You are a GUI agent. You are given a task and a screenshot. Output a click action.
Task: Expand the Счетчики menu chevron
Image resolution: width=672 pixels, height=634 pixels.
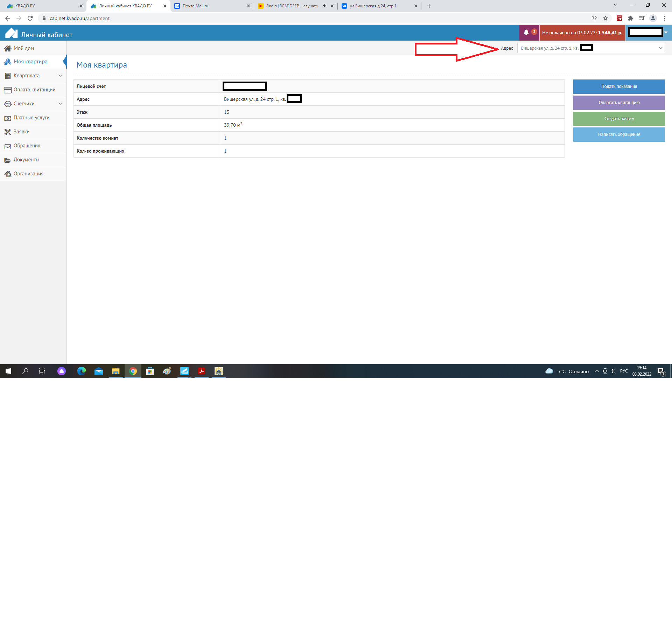pyautogui.click(x=60, y=104)
